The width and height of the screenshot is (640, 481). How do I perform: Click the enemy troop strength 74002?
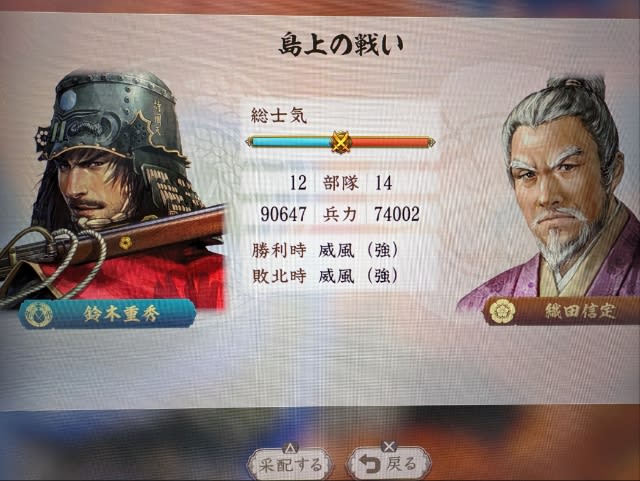point(397,214)
